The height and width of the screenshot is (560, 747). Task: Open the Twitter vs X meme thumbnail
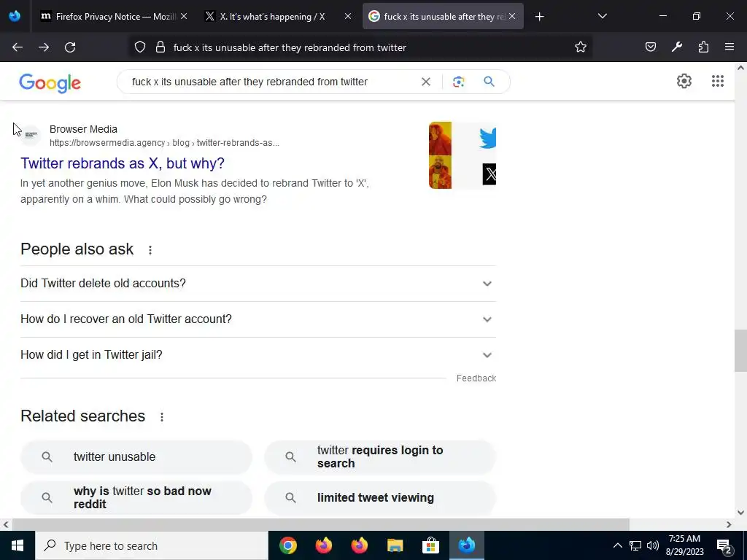(x=462, y=155)
